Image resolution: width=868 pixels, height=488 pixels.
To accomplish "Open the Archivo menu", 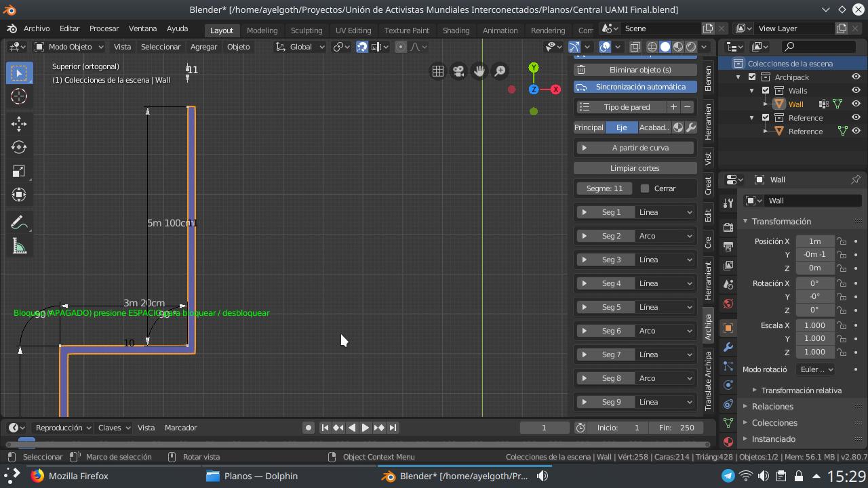I will (x=37, y=28).
